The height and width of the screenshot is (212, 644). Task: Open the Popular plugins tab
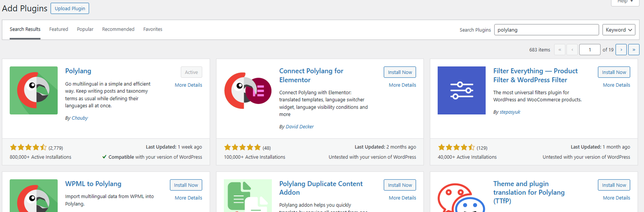click(x=85, y=29)
